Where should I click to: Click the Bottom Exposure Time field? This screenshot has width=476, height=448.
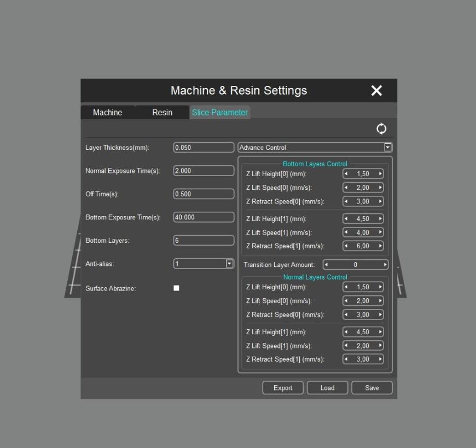tap(204, 217)
